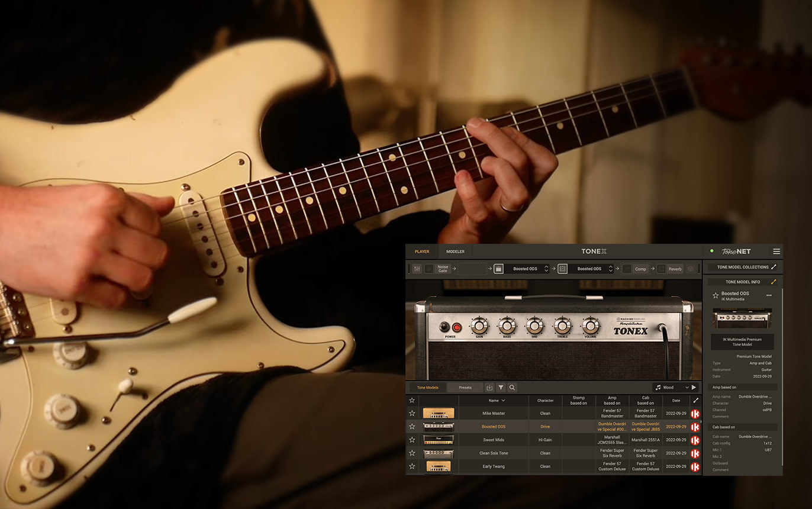The height and width of the screenshot is (509, 812).
Task: Sort list by Name column chevron
Action: 503,401
